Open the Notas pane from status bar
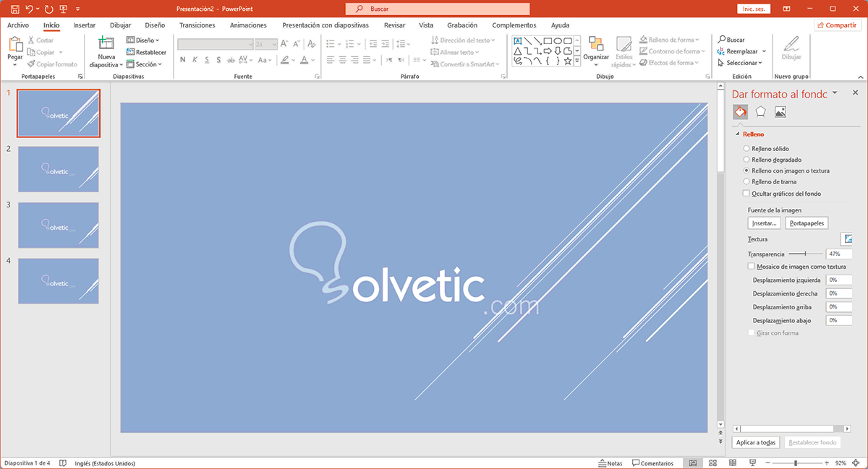The image size is (868, 469). [x=611, y=463]
